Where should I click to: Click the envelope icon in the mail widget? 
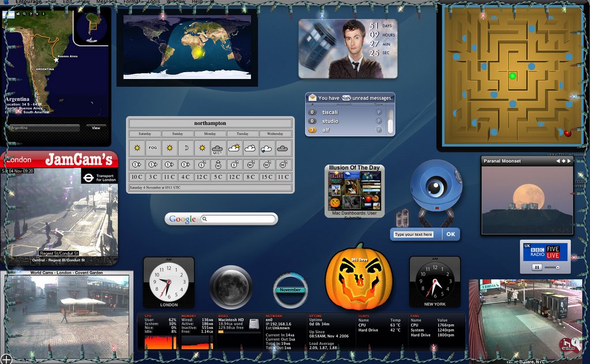point(313,98)
